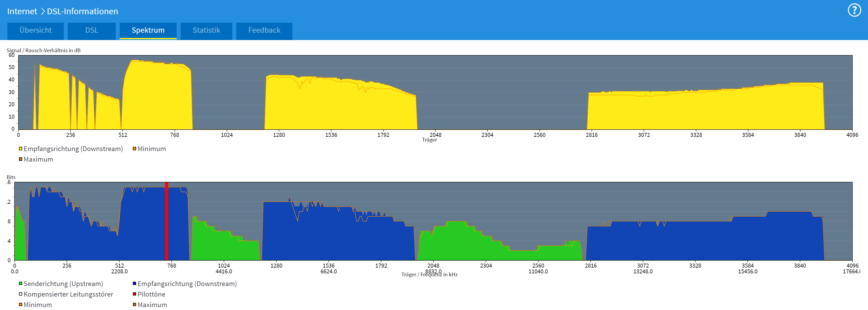Click the Senderichtung (Upstream) legend label
The width and height of the screenshot is (868, 310).
point(63,284)
